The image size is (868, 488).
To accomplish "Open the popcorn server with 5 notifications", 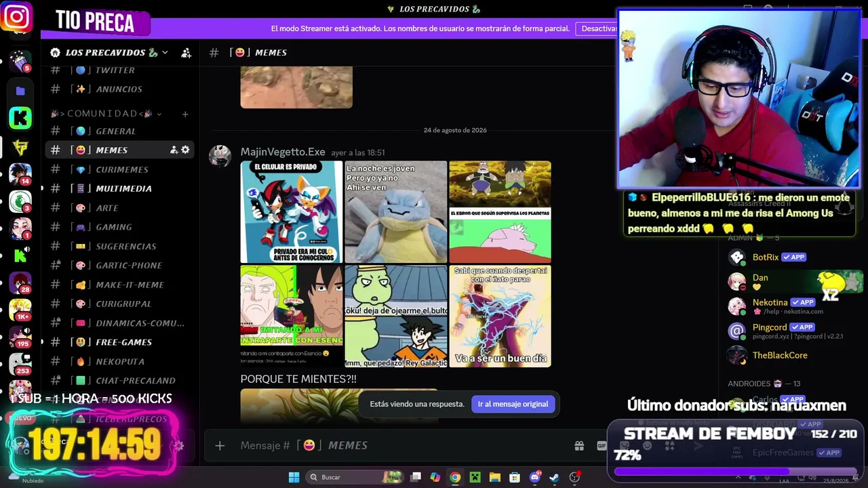I will [20, 61].
